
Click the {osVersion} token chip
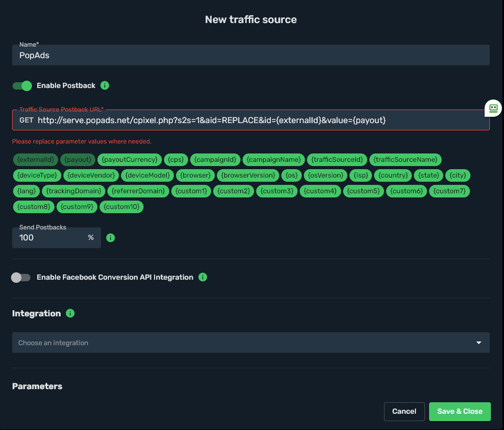pyautogui.click(x=325, y=175)
